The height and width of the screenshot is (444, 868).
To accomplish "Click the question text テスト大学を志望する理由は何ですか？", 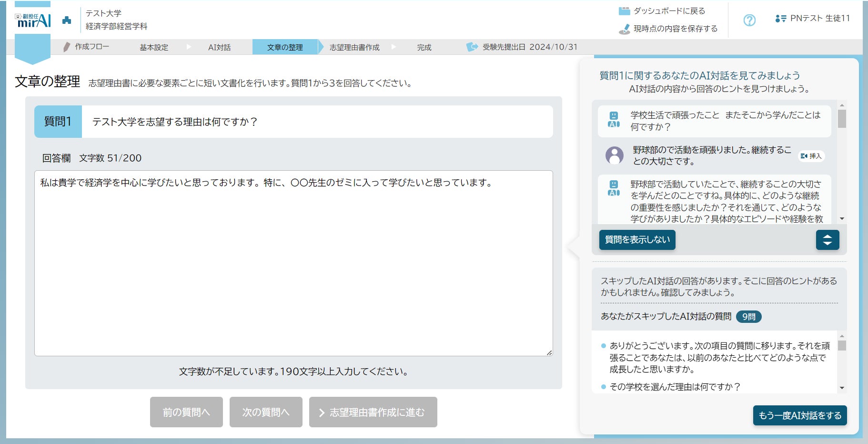I will coord(175,122).
